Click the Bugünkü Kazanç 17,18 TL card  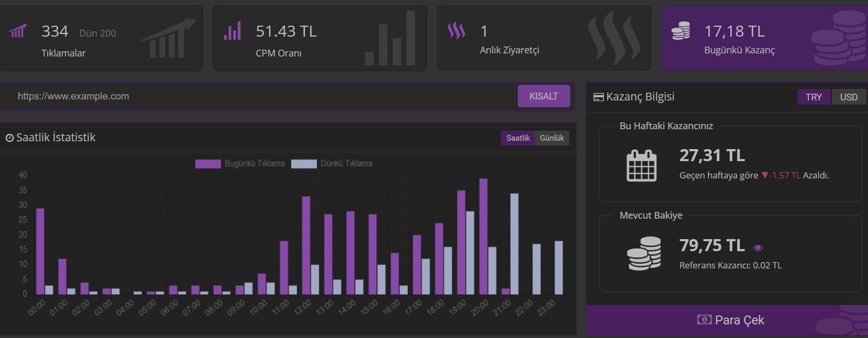pyautogui.click(x=764, y=38)
